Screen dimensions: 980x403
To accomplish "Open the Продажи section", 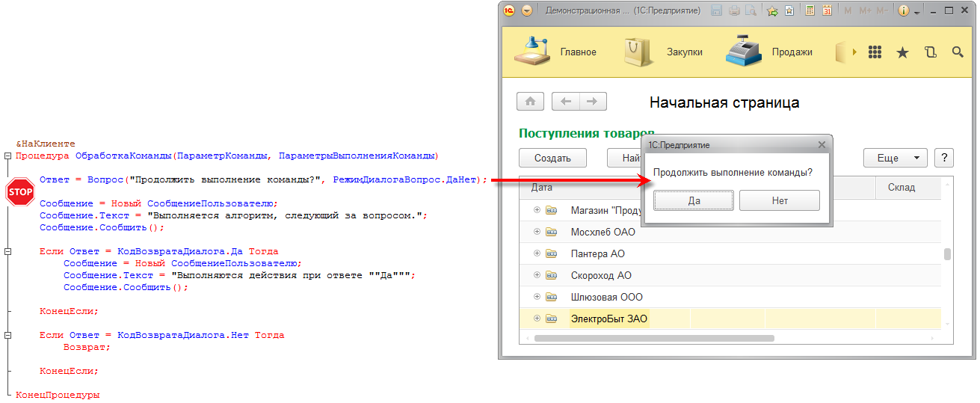I will click(792, 52).
